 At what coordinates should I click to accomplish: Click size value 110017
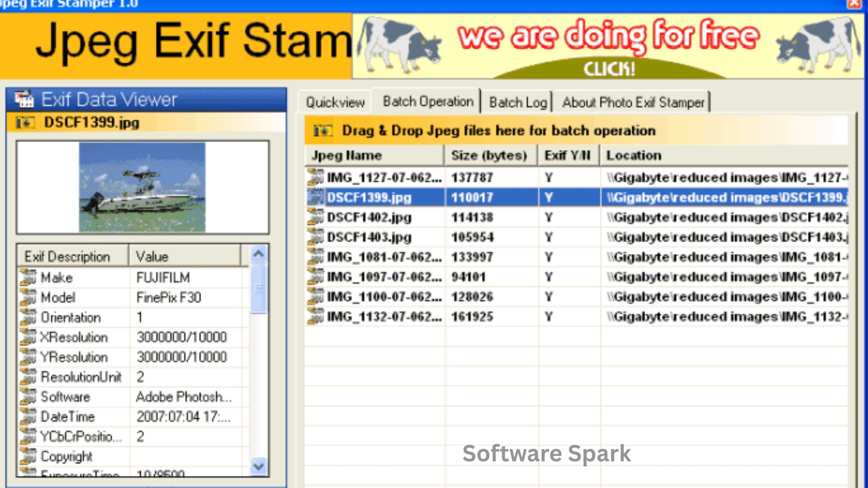tap(472, 197)
